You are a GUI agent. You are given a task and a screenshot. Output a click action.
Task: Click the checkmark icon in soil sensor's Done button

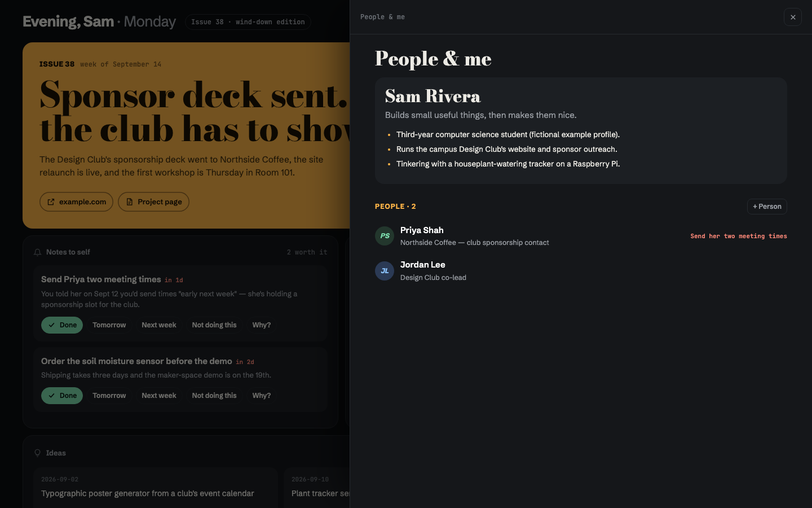[51, 396]
